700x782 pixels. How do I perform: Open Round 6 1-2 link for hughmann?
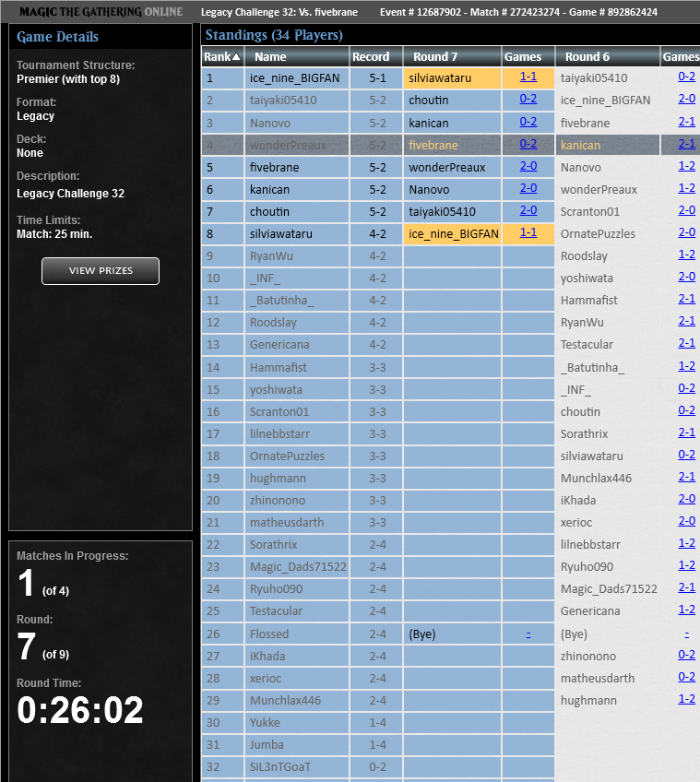click(686, 699)
